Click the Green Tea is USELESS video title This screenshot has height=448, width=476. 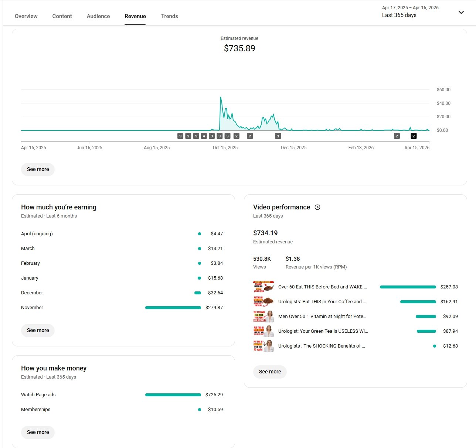coord(323,331)
